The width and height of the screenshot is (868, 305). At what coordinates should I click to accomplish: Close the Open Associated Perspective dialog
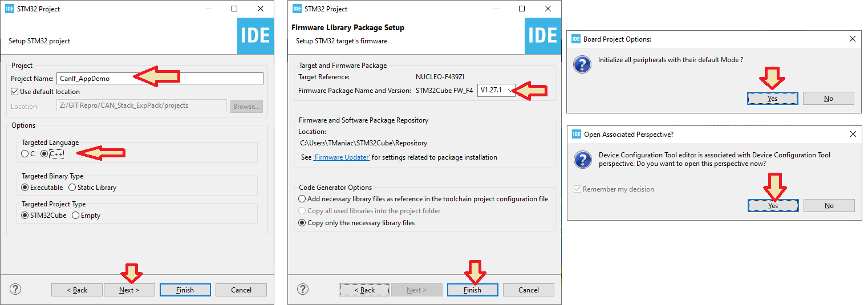point(853,135)
